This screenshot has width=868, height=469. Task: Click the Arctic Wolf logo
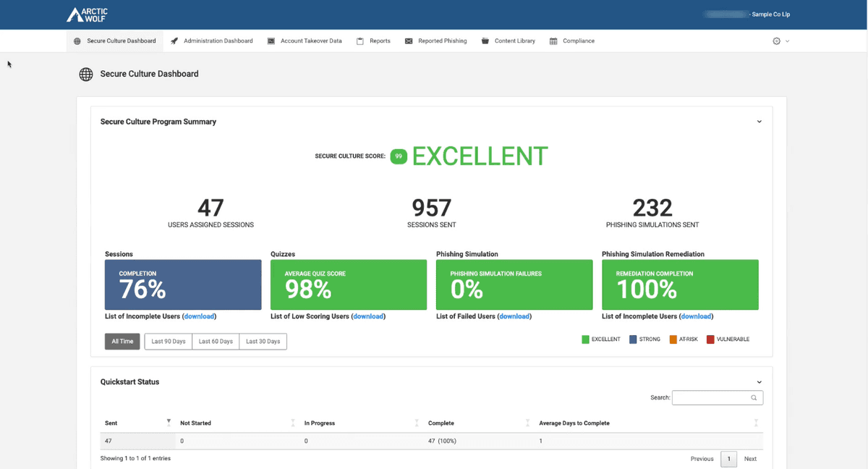(87, 14)
